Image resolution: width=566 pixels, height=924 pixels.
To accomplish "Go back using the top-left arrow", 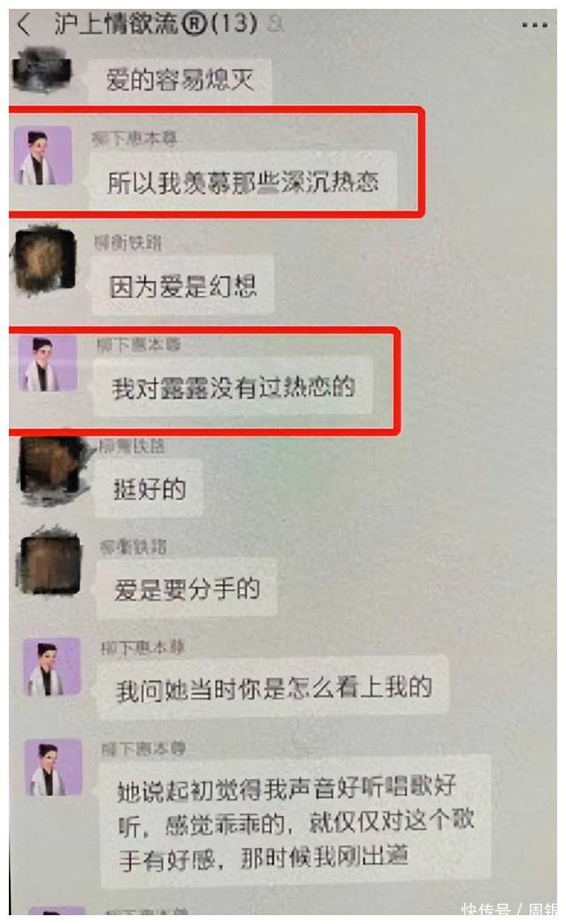I will tap(24, 25).
